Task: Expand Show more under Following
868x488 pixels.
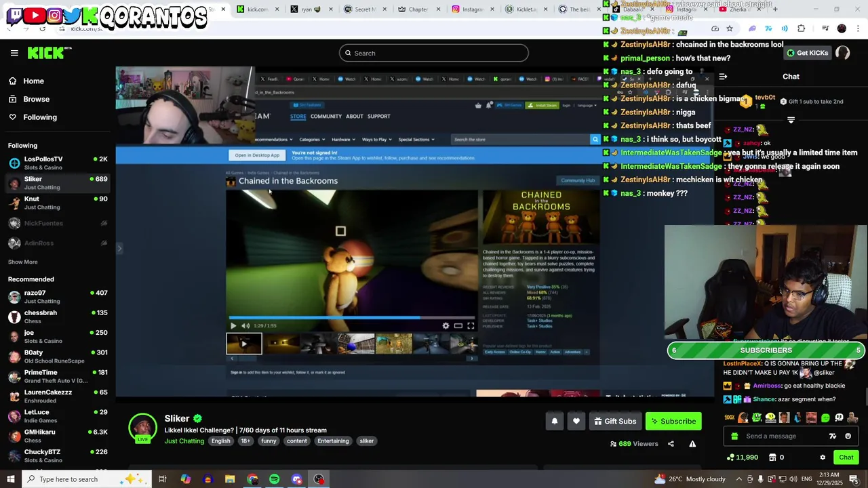Action: (22, 262)
